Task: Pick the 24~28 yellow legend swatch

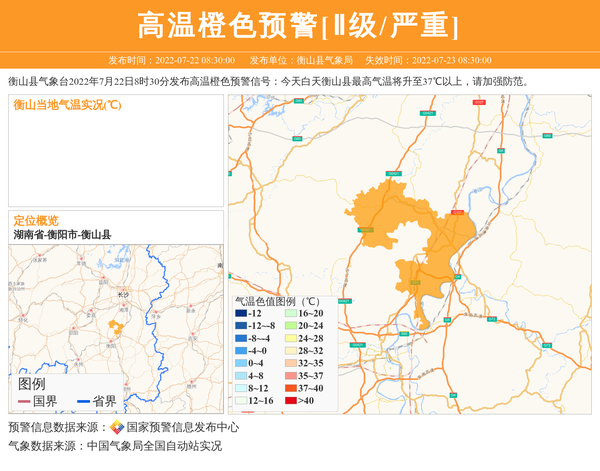Action: coord(290,339)
